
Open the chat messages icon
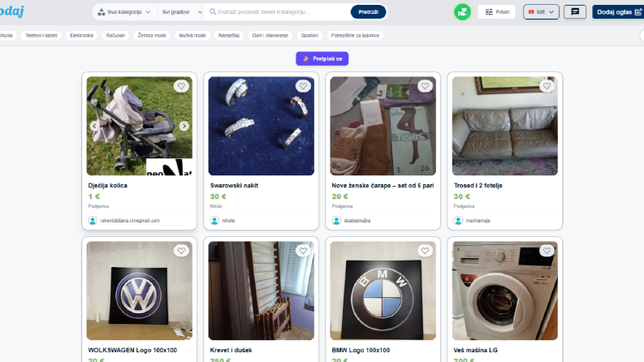point(575,12)
